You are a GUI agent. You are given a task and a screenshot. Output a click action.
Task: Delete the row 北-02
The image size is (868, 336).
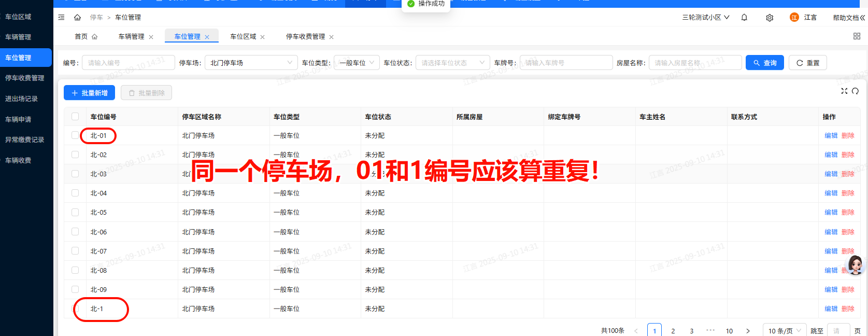click(848, 155)
